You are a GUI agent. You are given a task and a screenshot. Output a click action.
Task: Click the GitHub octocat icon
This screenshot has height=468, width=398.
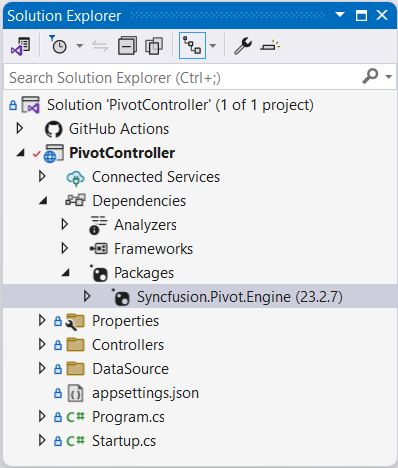pos(54,129)
